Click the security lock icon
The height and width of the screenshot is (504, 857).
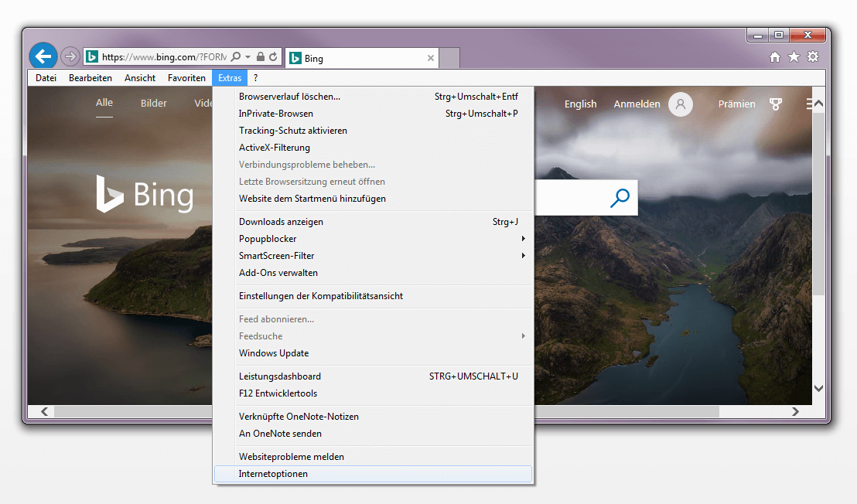261,56
